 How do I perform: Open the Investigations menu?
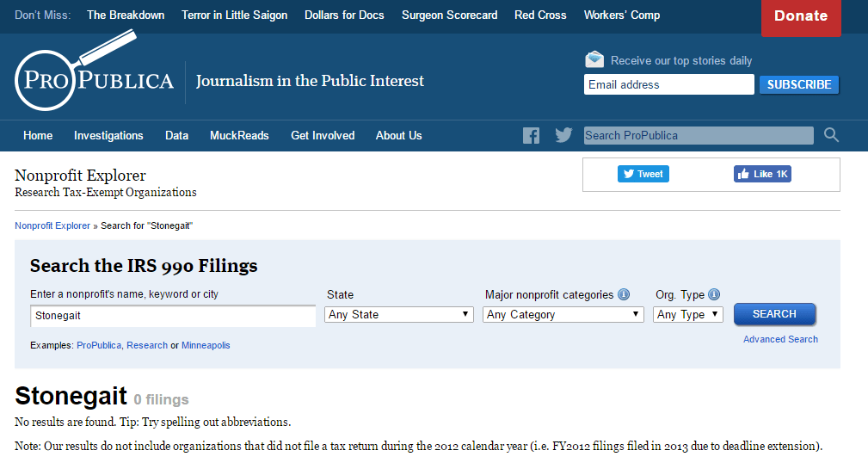click(108, 136)
